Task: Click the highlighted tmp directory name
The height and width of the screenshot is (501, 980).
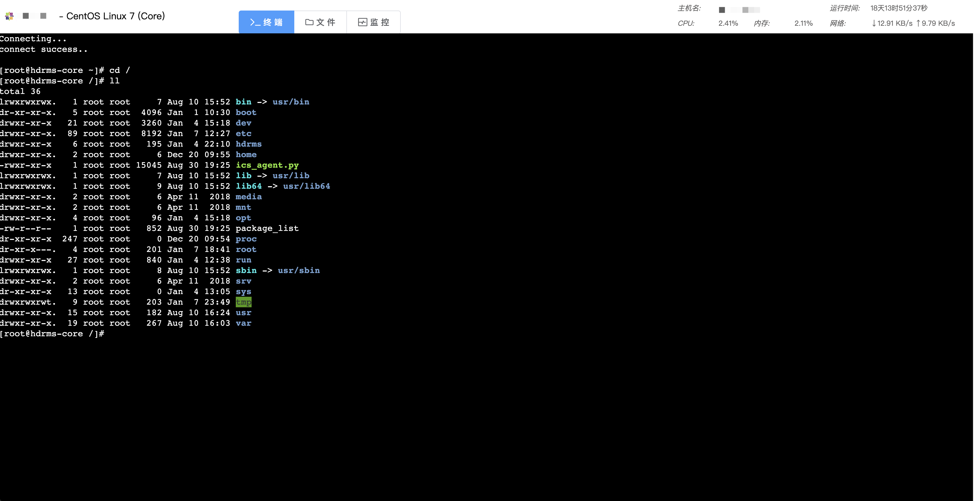Action: tap(243, 302)
